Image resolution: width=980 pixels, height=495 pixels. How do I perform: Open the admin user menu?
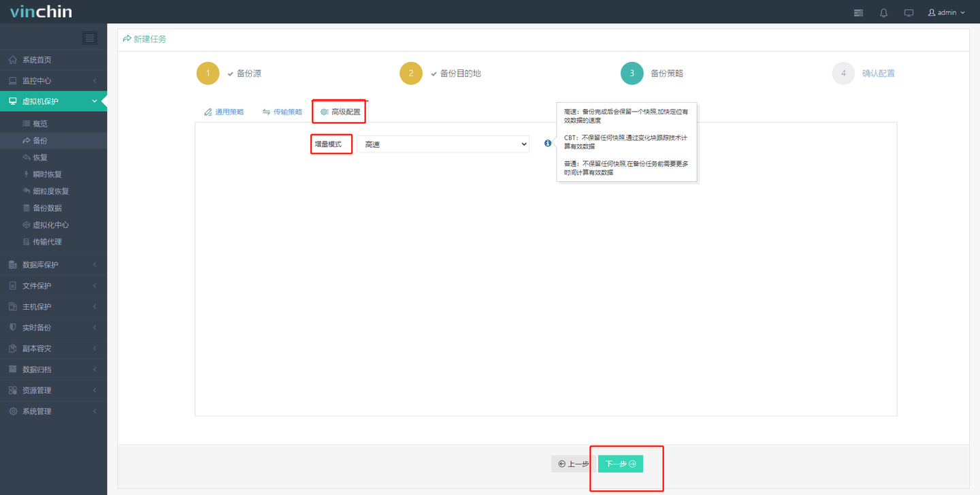pos(946,12)
